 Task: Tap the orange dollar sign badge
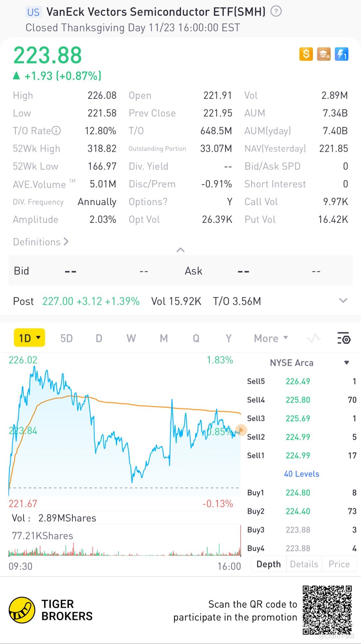click(306, 54)
